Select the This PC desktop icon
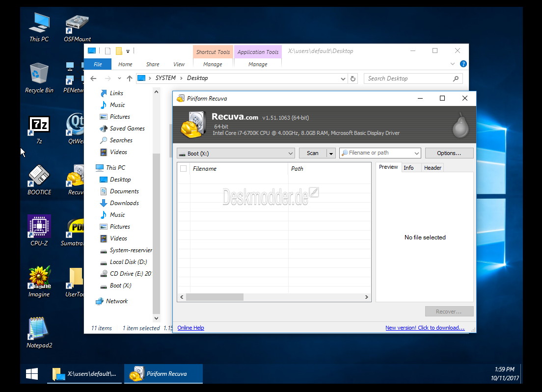This screenshot has height=392, width=542. (39, 27)
